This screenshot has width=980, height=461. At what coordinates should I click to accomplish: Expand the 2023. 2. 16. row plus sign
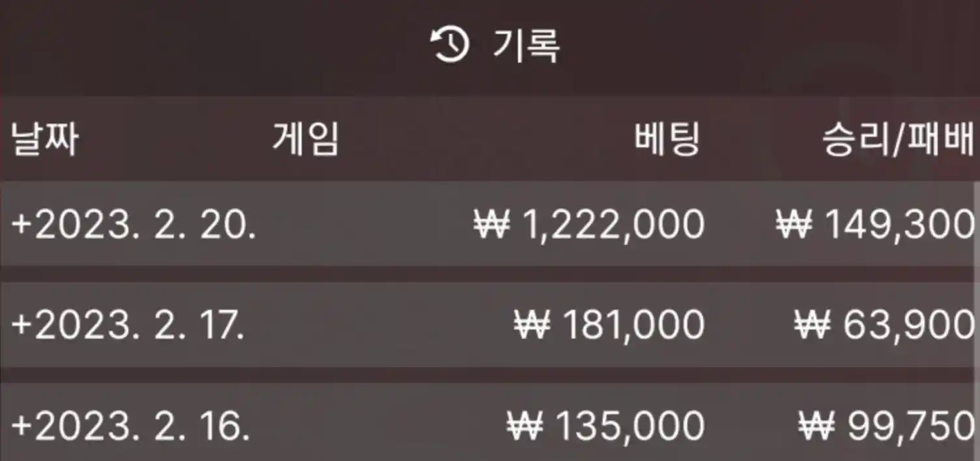click(22, 426)
